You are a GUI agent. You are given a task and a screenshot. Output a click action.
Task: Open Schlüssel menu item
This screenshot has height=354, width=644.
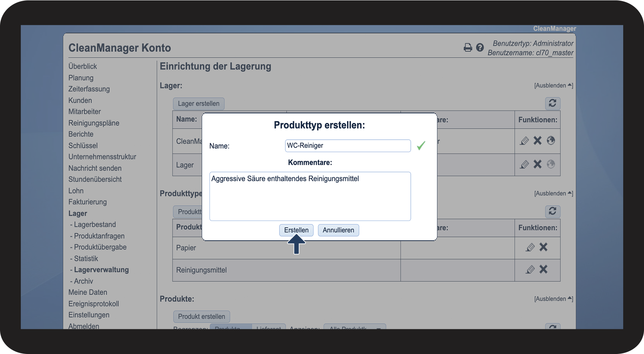point(83,145)
